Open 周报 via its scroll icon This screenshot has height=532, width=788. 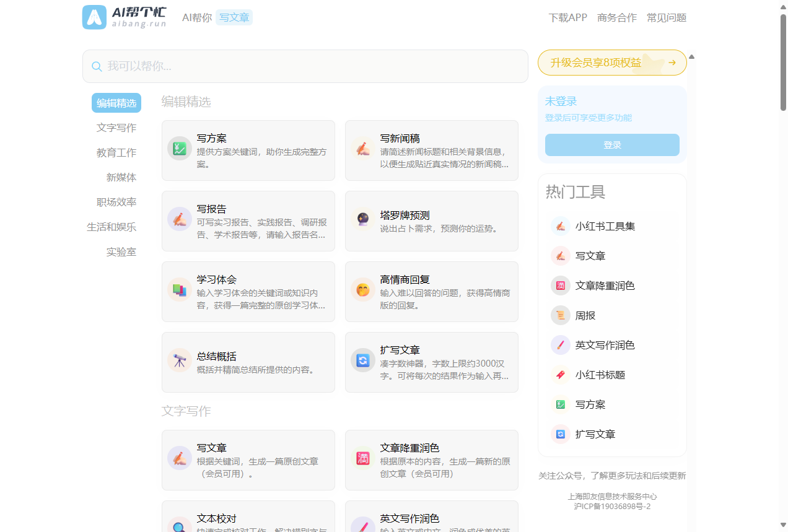tap(561, 315)
